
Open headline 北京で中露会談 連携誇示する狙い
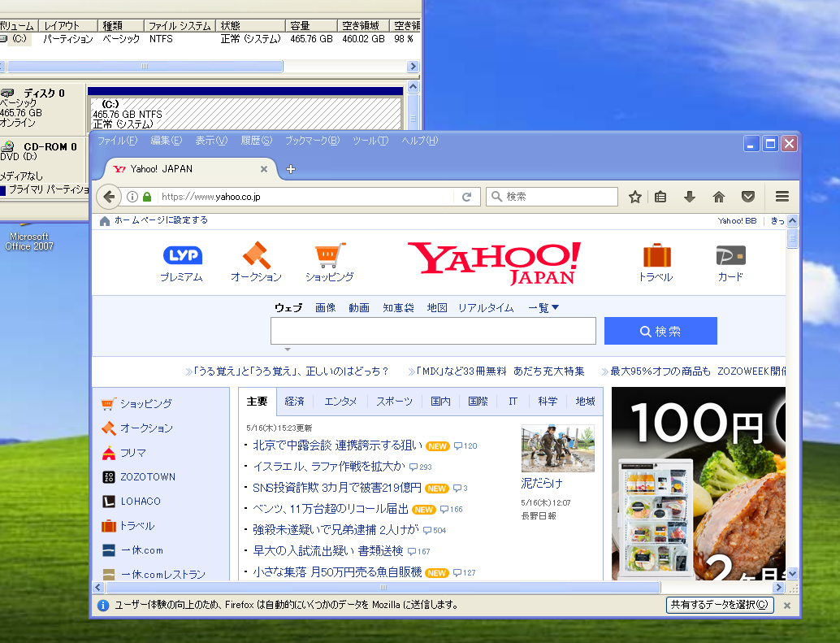click(x=337, y=445)
